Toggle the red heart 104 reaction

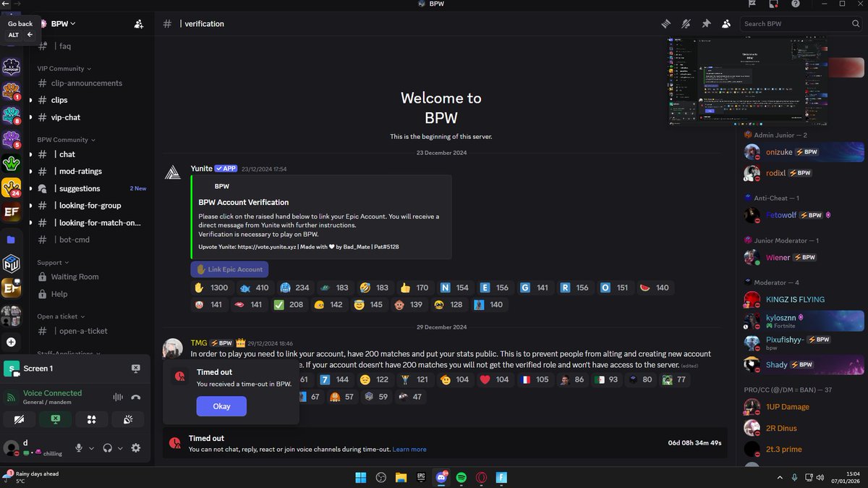tap(494, 379)
